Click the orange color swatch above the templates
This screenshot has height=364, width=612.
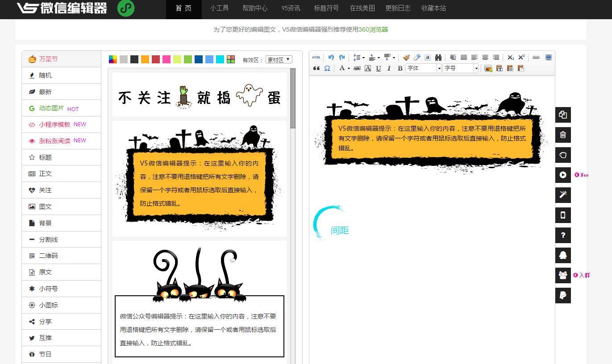(x=145, y=59)
